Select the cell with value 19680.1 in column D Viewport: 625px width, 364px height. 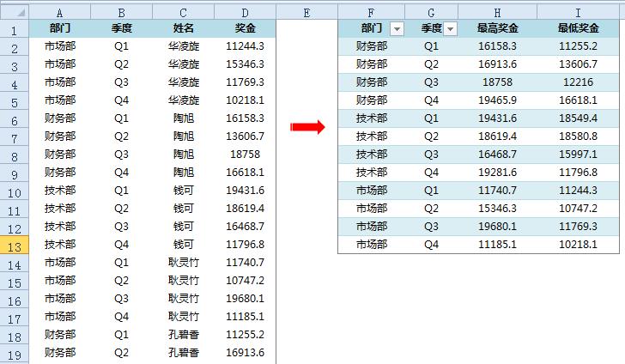[x=246, y=299]
